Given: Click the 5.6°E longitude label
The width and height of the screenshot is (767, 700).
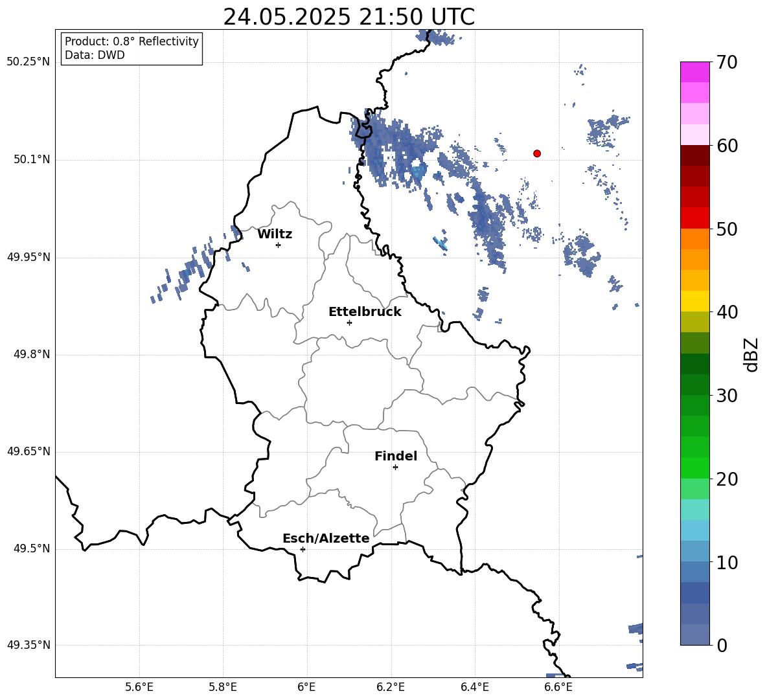Looking at the screenshot, I should point(139,687).
